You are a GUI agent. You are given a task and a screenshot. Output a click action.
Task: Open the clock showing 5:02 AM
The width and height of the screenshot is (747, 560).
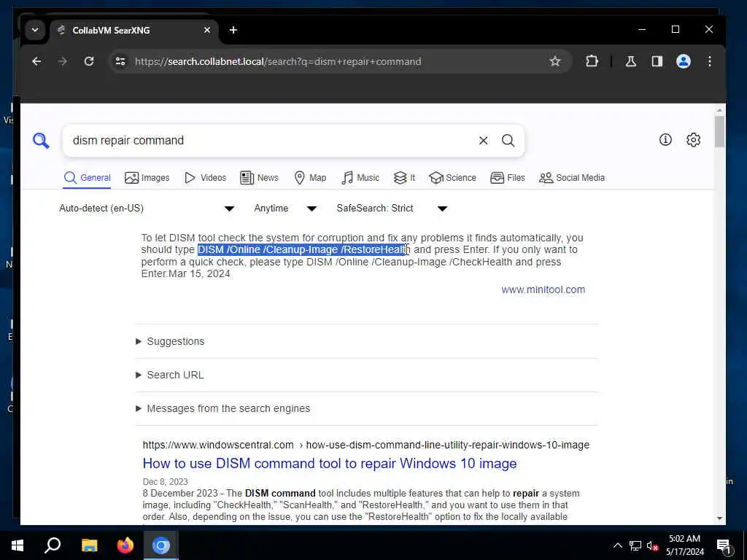(x=684, y=545)
